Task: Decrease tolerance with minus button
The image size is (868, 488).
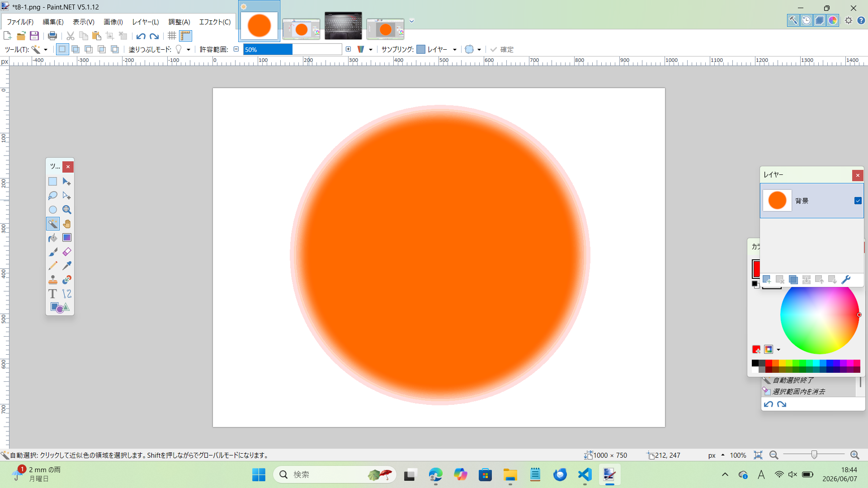Action: pyautogui.click(x=236, y=49)
